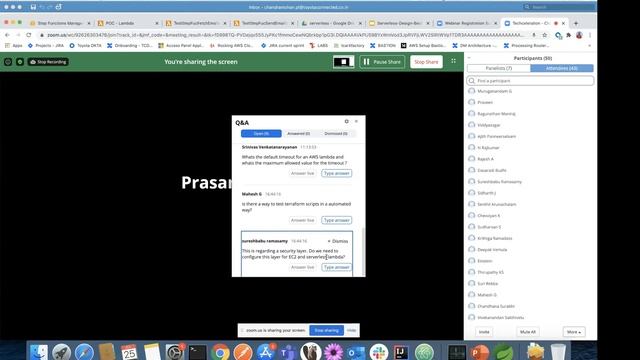Viewport: 640px width, 360px height.
Task: Open the Chrome extensions puzzle icon
Action: point(569,35)
